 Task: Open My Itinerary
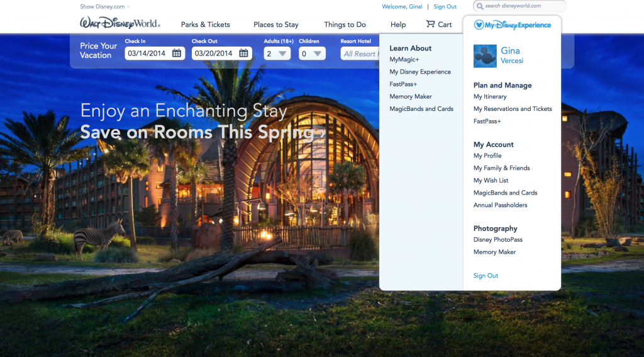point(490,97)
